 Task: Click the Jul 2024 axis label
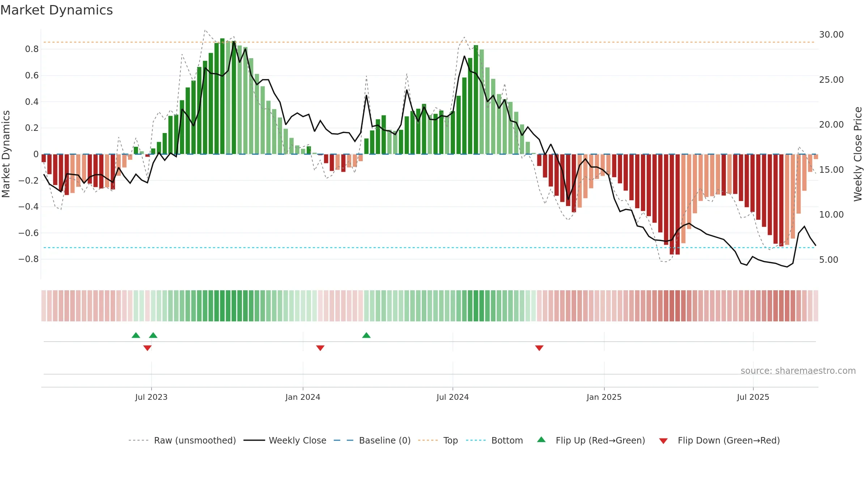452,397
